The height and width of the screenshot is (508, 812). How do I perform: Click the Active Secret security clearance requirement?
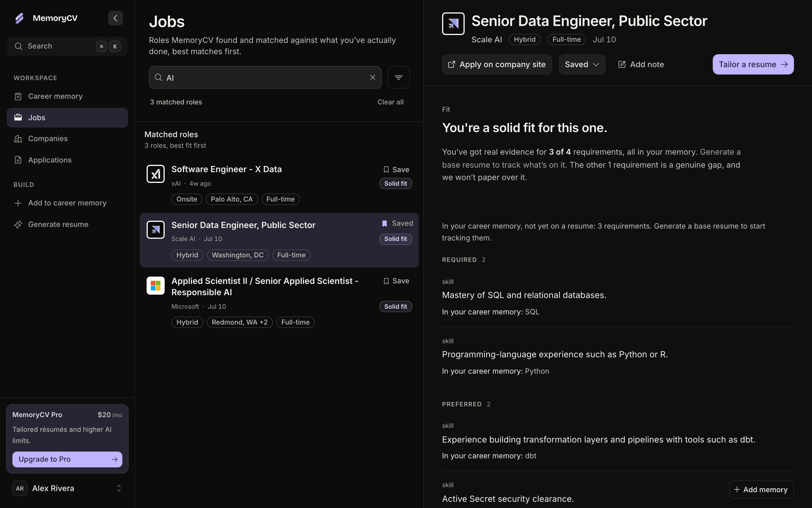pos(508,499)
